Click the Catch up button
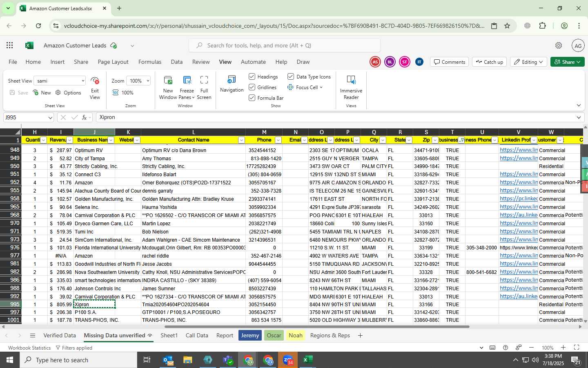Image resolution: width=588 pixels, height=368 pixels. pyautogui.click(x=489, y=62)
